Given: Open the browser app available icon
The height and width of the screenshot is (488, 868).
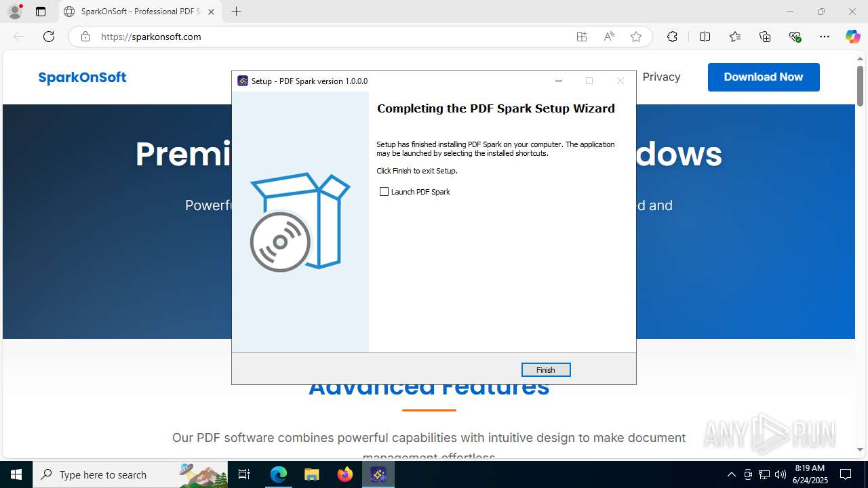Looking at the screenshot, I should 582,37.
